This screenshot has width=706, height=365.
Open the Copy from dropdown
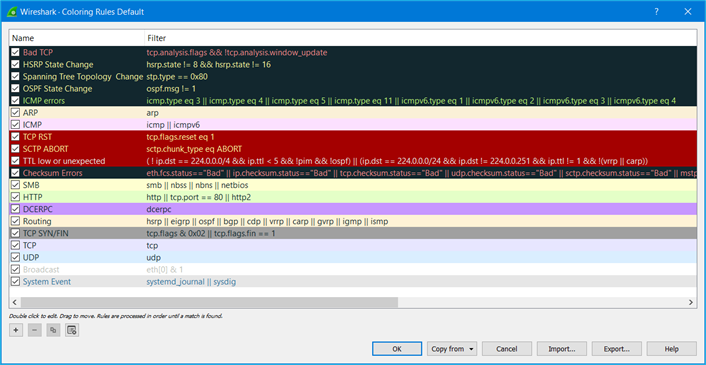(452, 349)
